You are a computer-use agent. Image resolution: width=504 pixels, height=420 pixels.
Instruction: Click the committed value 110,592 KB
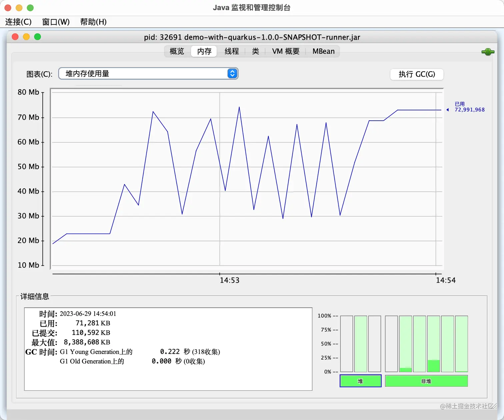[91, 333]
